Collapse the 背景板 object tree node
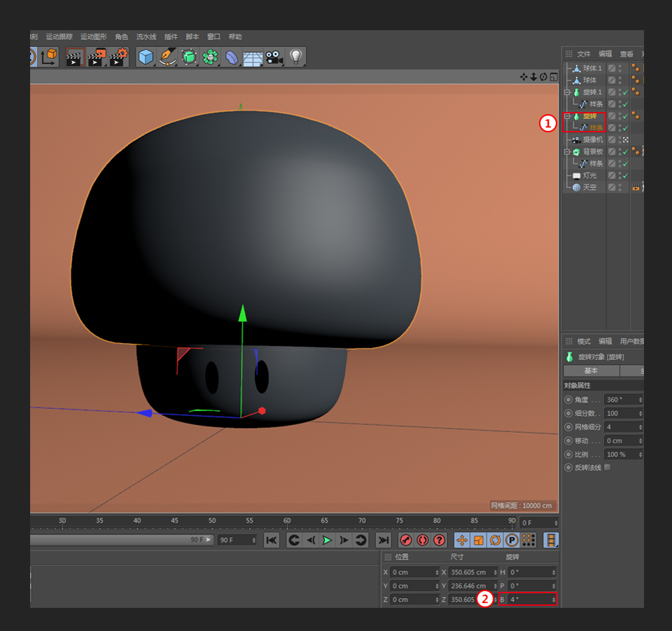 568,152
